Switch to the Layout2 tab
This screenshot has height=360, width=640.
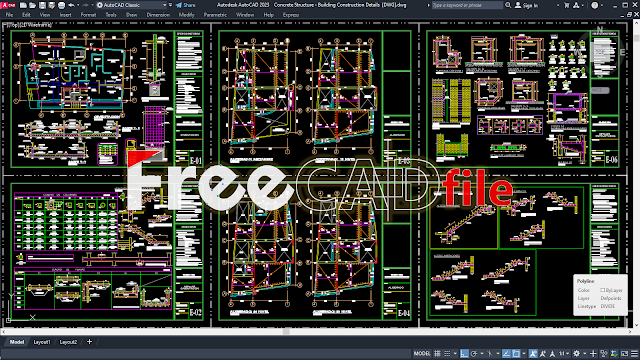68,342
